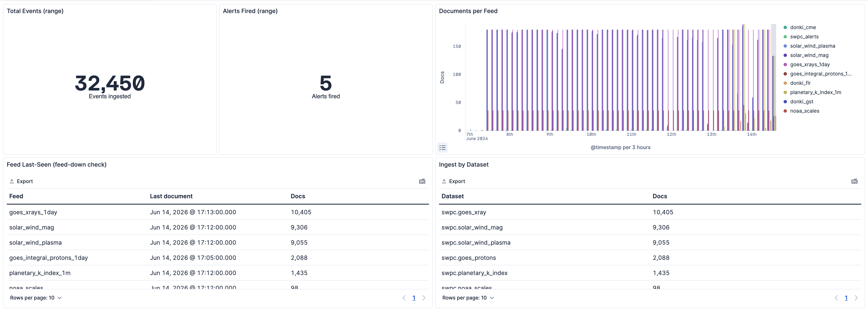The image size is (868, 313).
Task: Click the 13th date label on chart axis
Action: [711, 134]
